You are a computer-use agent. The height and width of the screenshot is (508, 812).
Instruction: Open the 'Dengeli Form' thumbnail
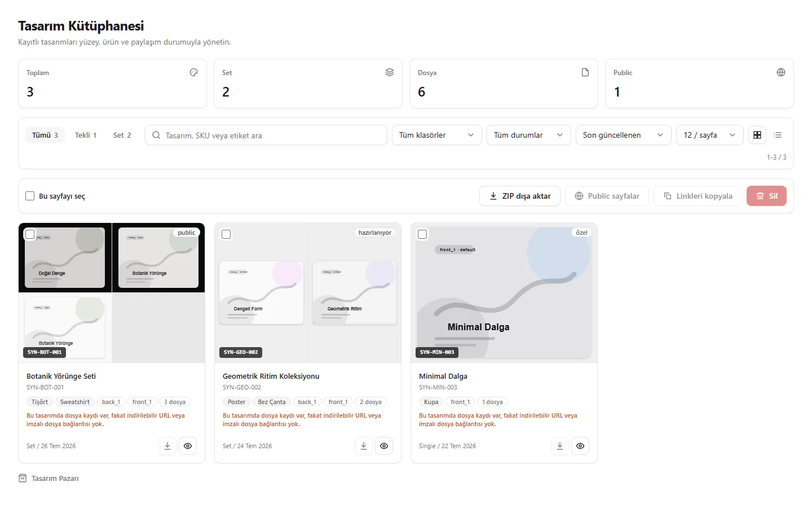261,292
